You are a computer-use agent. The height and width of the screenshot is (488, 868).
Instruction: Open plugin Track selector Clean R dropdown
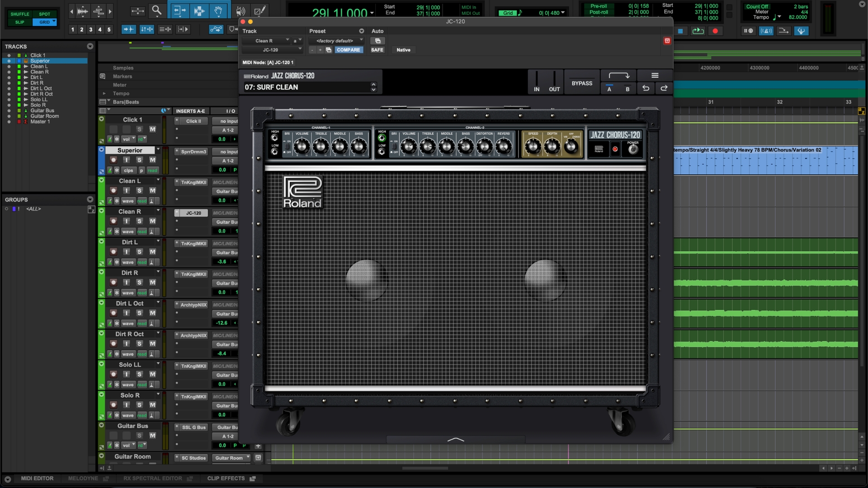(x=266, y=41)
